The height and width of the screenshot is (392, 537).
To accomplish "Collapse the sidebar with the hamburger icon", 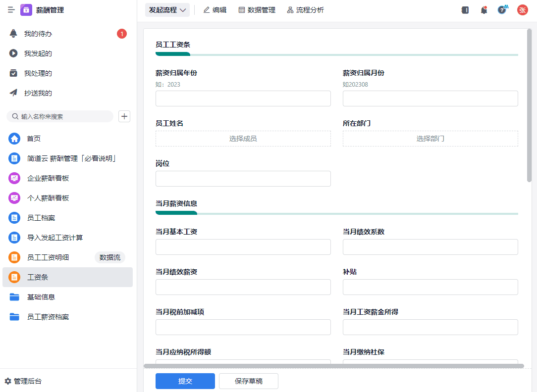I will (11, 10).
